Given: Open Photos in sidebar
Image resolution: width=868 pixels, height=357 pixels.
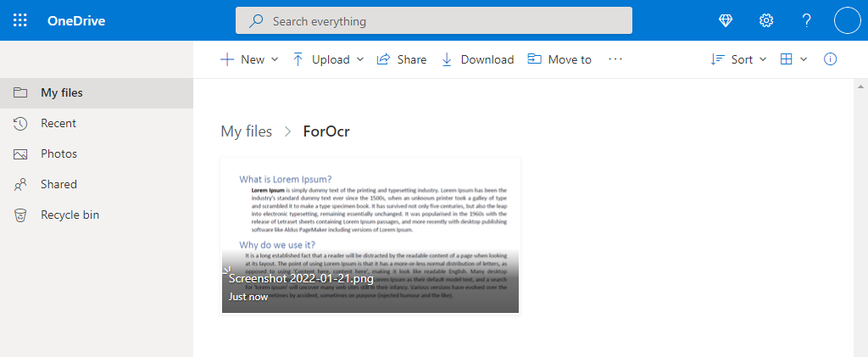Looking at the screenshot, I should click(97, 153).
